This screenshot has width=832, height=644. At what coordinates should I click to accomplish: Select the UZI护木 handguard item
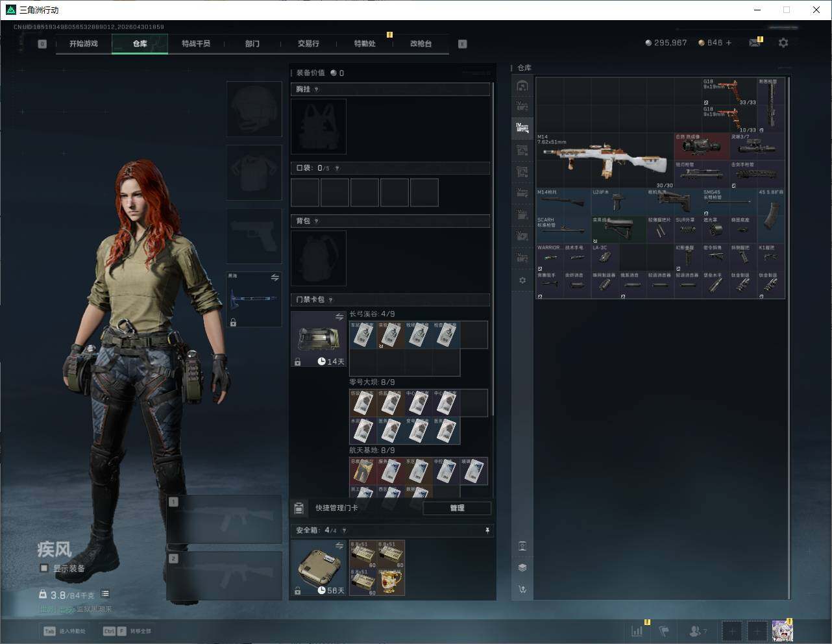coord(618,203)
